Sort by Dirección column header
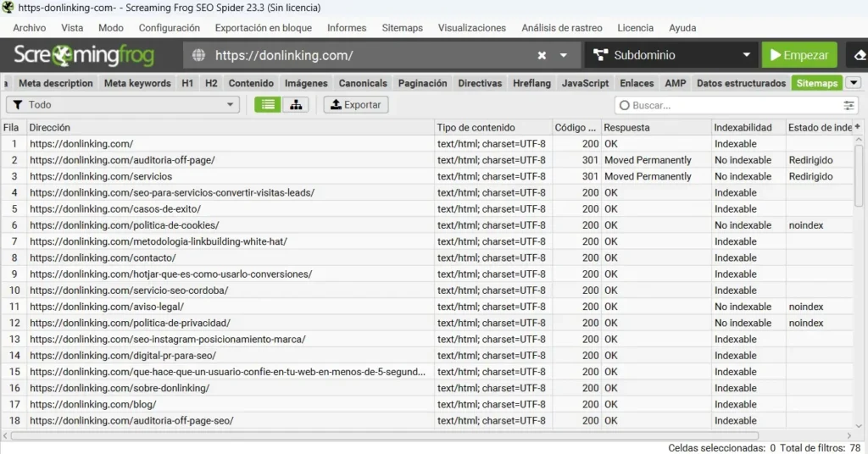 pos(231,127)
